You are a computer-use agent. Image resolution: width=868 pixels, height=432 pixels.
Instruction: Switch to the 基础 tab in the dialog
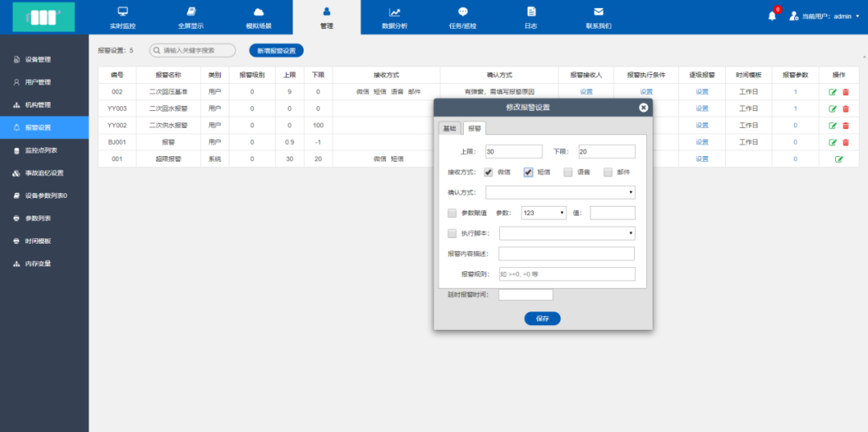coord(449,128)
